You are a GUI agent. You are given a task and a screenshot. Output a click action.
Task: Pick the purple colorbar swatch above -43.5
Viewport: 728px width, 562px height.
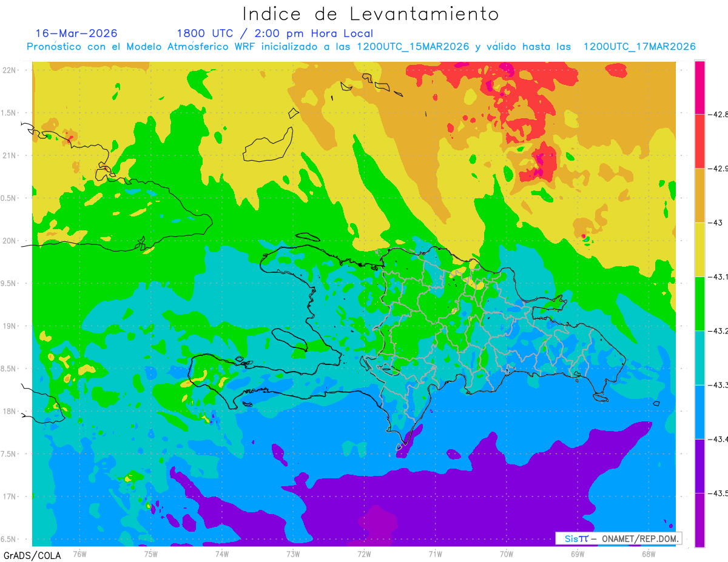point(700,466)
